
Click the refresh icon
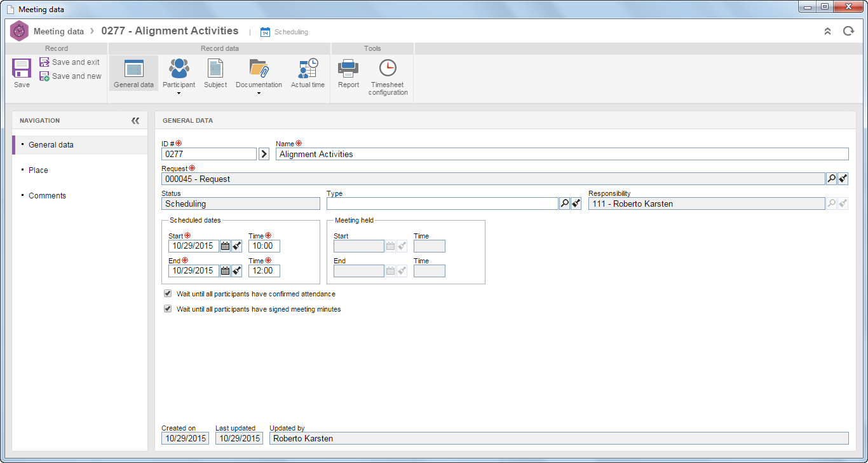848,31
